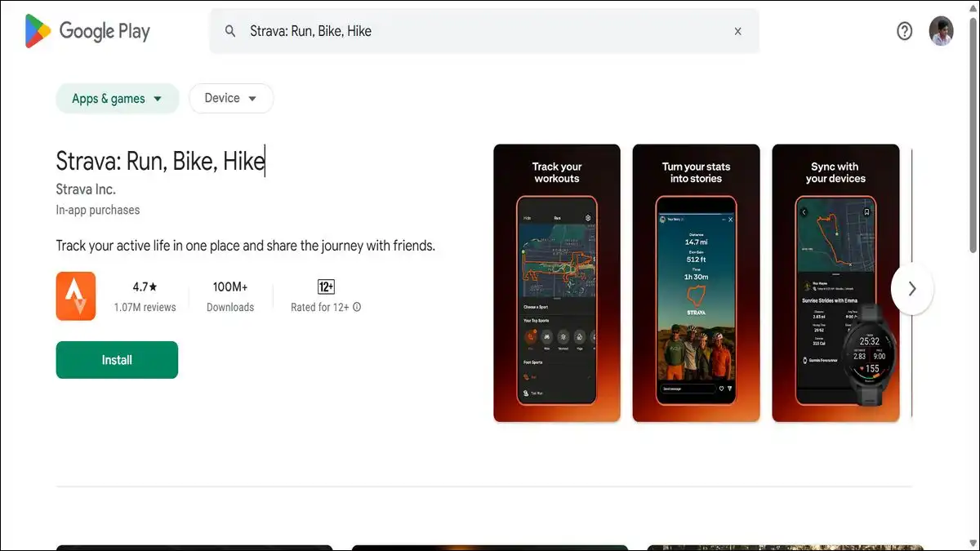Open the Strava Inc. developer link
The width and height of the screenshot is (980, 551).
click(x=86, y=189)
